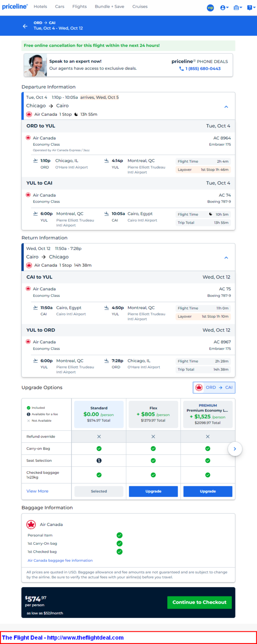Open the VIP badge icon
The width and height of the screenshot is (257, 644).
point(210,8)
